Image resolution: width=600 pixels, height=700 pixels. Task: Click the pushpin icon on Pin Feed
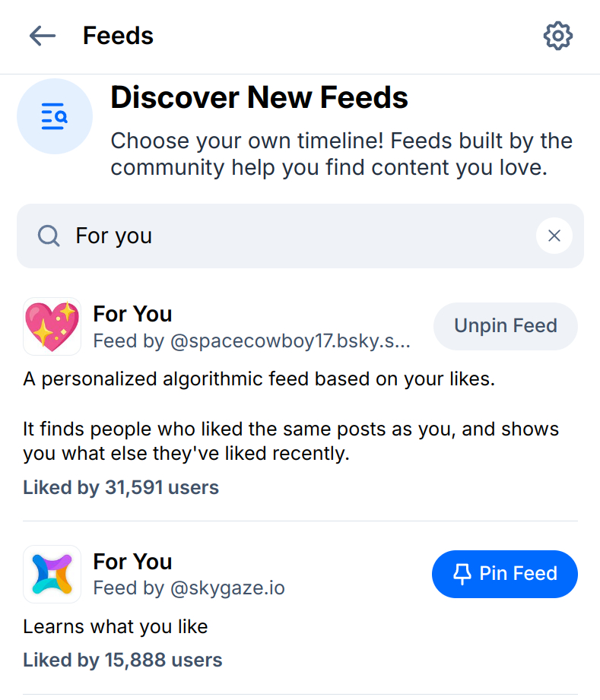(x=462, y=574)
